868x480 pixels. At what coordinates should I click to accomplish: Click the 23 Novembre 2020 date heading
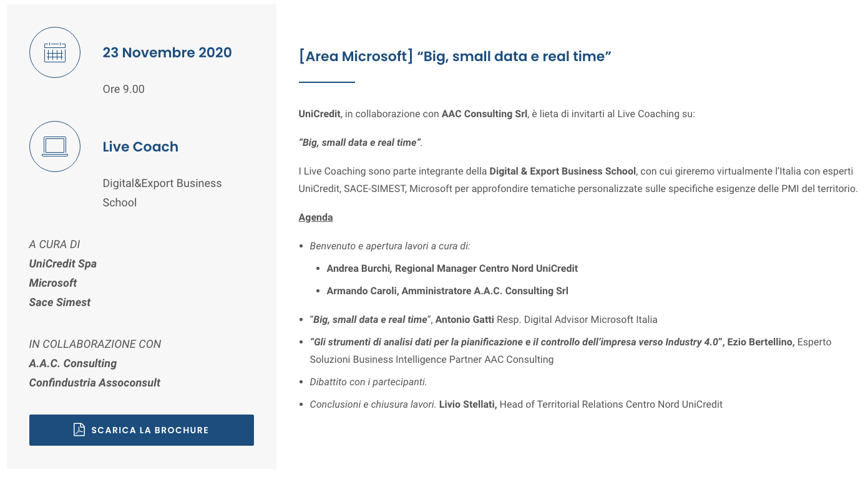[x=167, y=52]
